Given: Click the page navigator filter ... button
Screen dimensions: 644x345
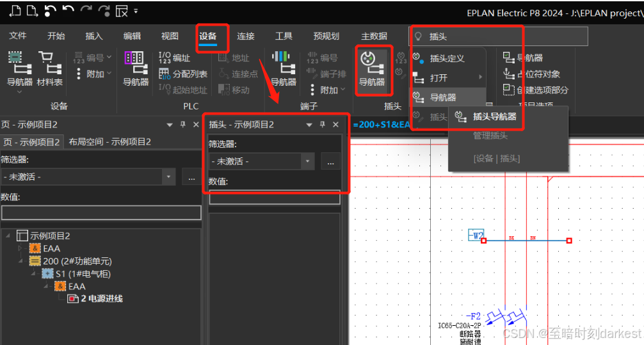Looking at the screenshot, I should pos(192,177).
